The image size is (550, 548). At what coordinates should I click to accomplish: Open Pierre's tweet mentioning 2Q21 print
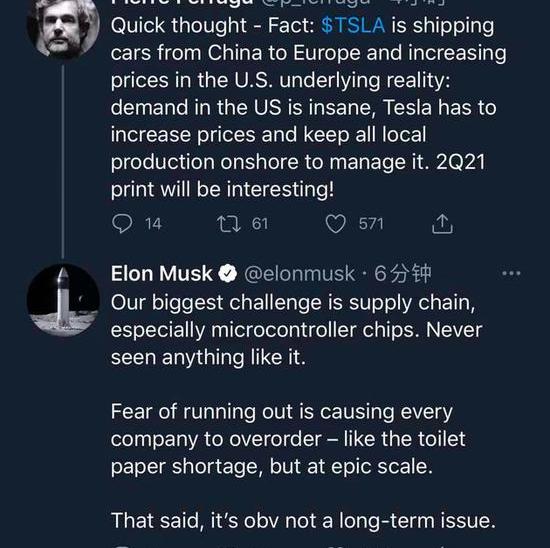[x=309, y=107]
